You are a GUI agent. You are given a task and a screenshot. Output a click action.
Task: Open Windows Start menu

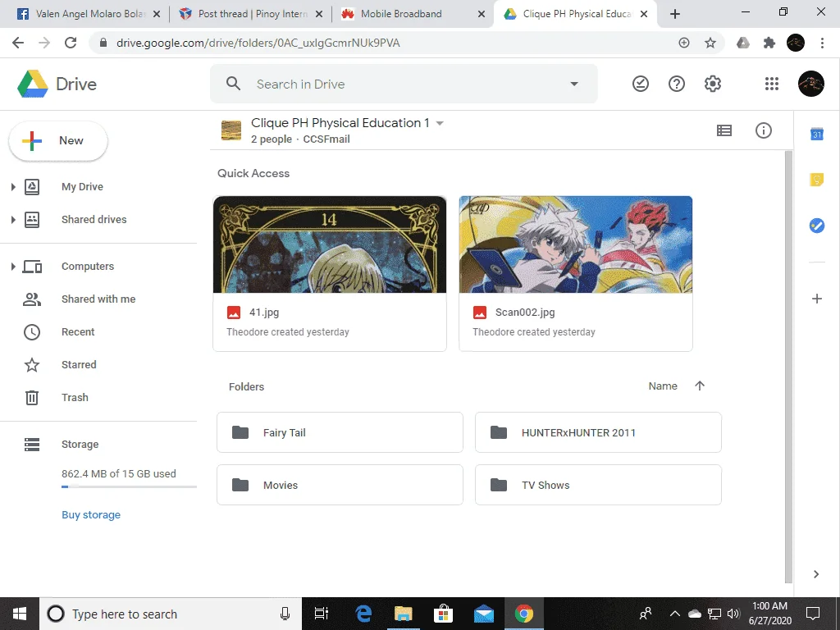click(x=20, y=614)
